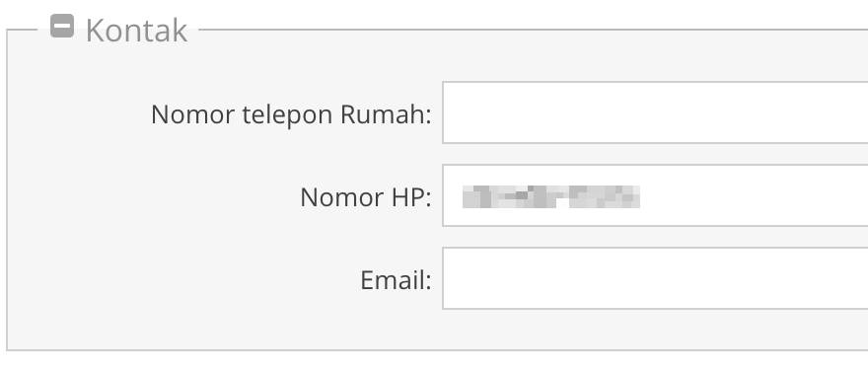This screenshot has height=373, width=868.
Task: Click the Nomor telepon Rumah label
Action: coord(291,115)
